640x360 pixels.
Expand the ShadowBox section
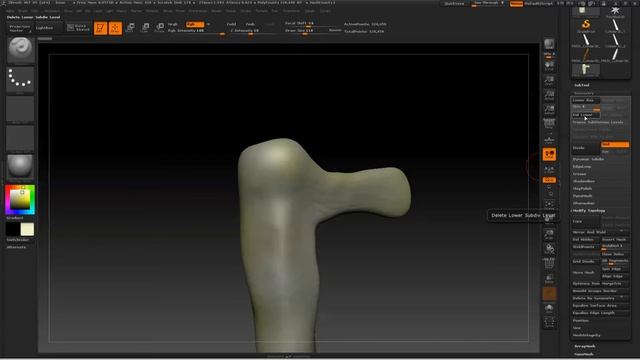584,181
